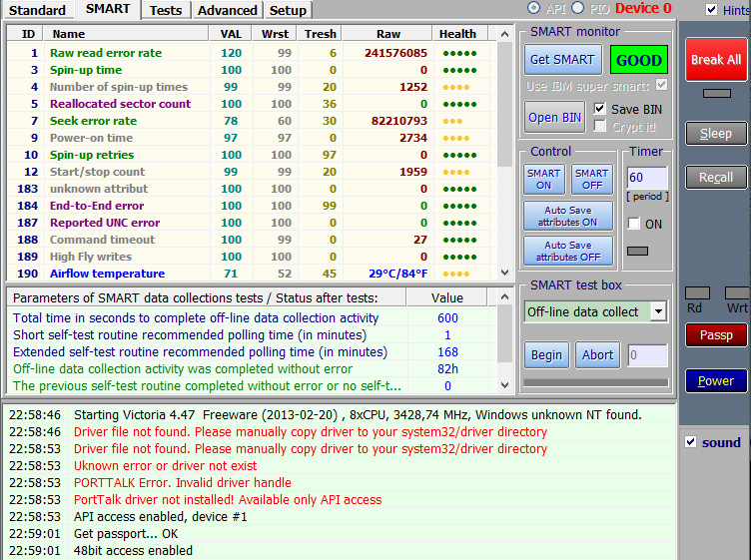Viewport: 751px width, 560px height.
Task: Click the Raw column header
Action: (387, 34)
